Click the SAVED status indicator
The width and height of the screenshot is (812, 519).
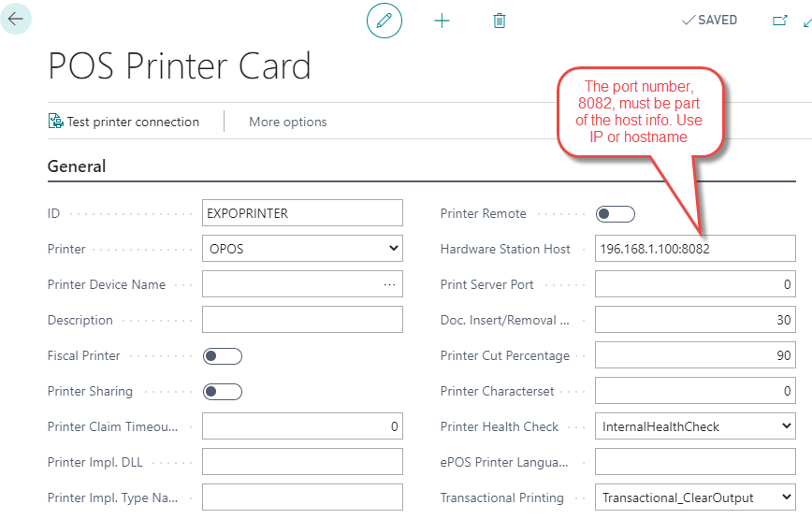[709, 21]
